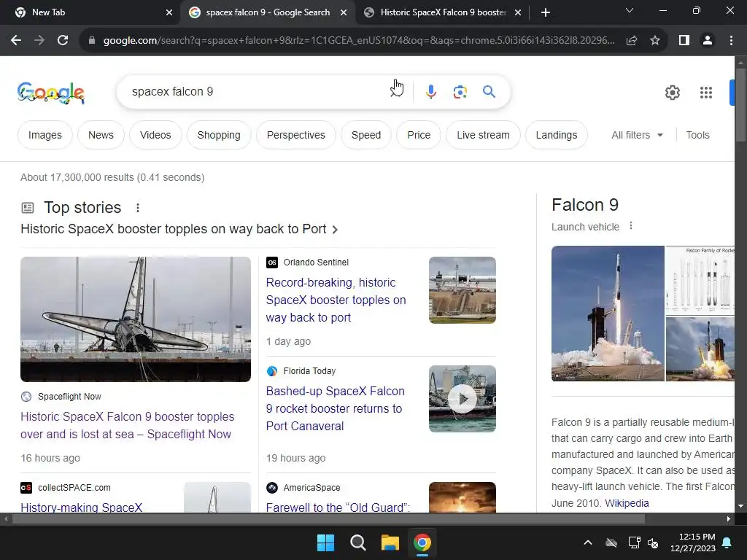Click the Chrome taskbar icon
747x560 pixels.
point(422,542)
